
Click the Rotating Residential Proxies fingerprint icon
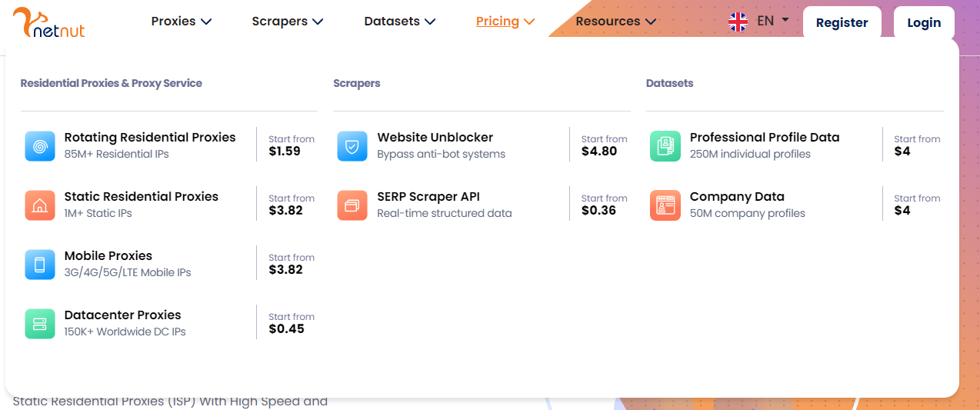tap(40, 146)
